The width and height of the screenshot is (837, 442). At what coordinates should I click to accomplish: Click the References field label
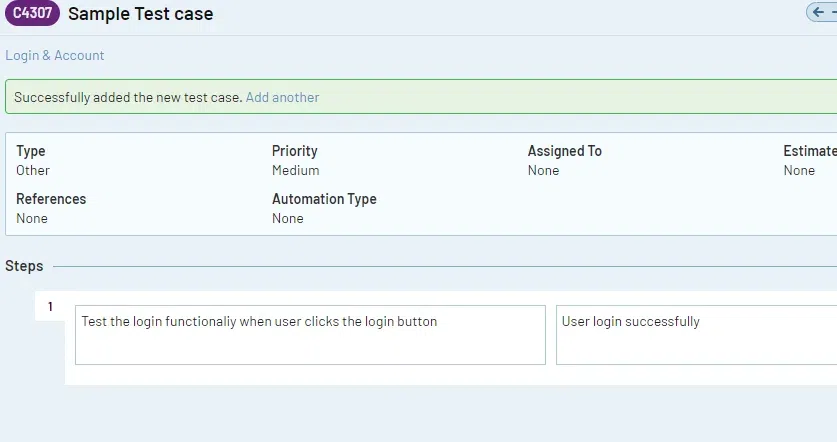tap(51, 199)
